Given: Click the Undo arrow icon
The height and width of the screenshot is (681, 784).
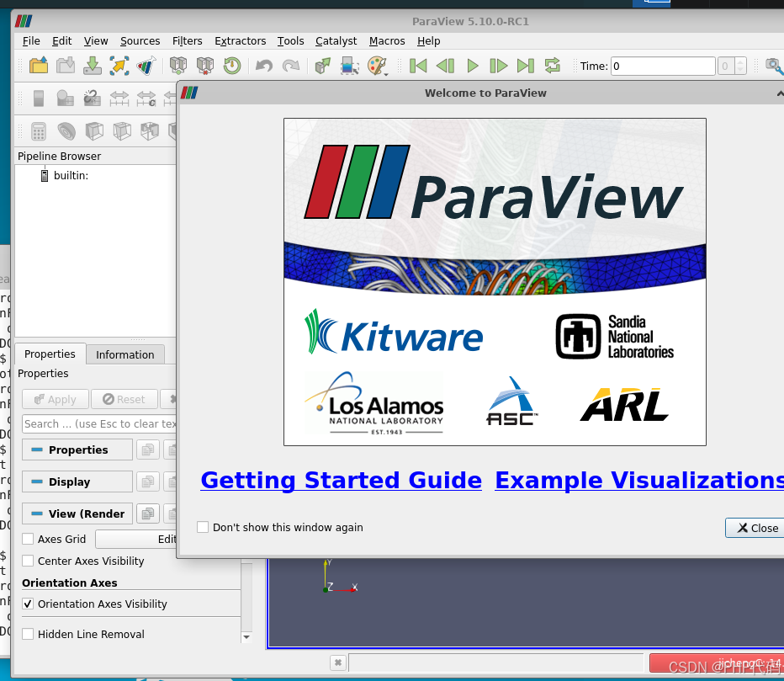Looking at the screenshot, I should point(264,66).
